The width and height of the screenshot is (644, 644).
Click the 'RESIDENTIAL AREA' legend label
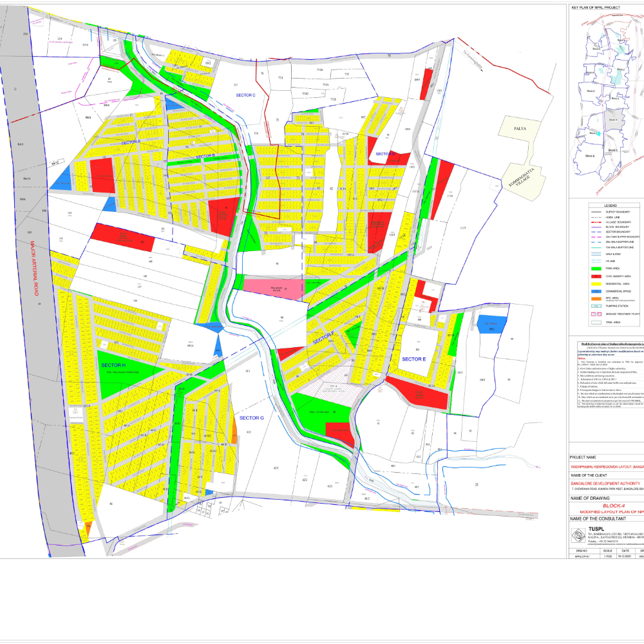tap(618, 284)
